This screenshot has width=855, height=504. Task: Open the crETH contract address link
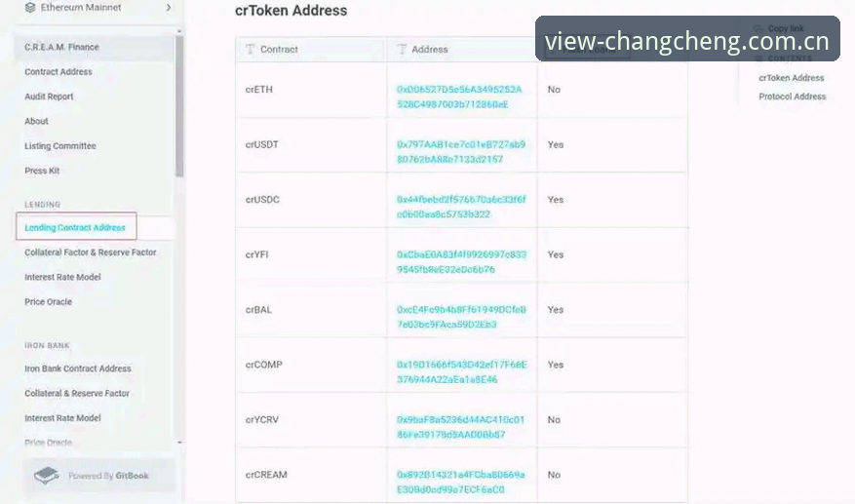point(459,97)
